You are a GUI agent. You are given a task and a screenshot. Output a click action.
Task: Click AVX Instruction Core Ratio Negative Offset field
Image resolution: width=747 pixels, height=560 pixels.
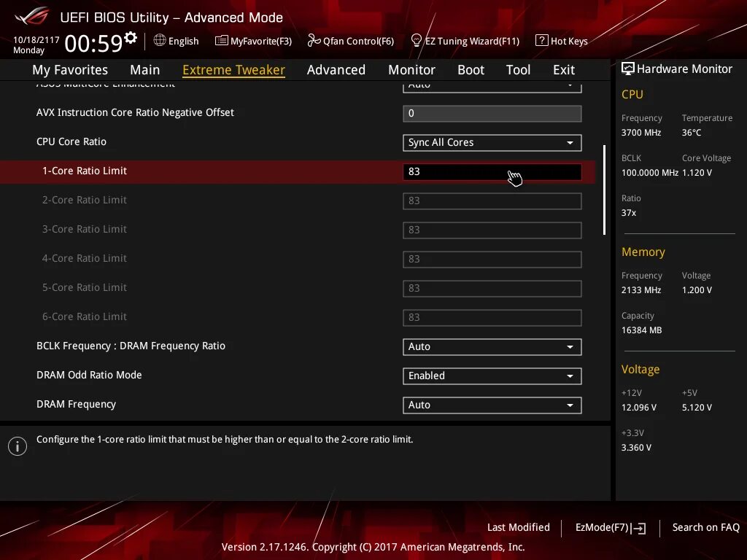(x=492, y=114)
